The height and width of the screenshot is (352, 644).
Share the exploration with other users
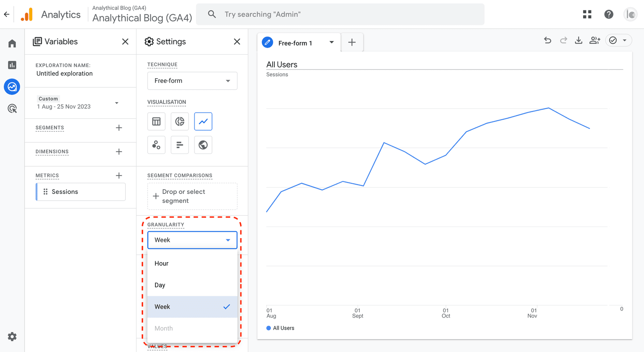[595, 40]
